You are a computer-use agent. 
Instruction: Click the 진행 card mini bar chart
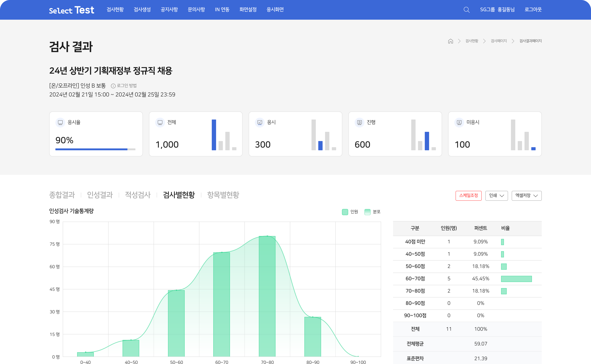coord(424,135)
